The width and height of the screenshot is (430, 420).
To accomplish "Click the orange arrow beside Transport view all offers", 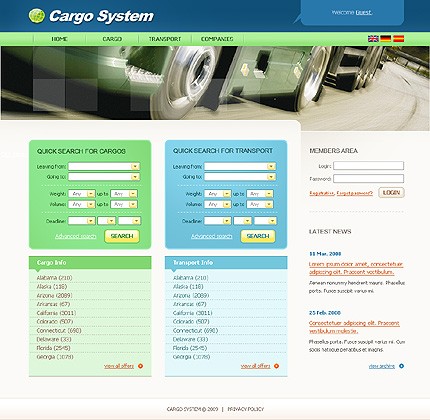I will (x=276, y=366).
